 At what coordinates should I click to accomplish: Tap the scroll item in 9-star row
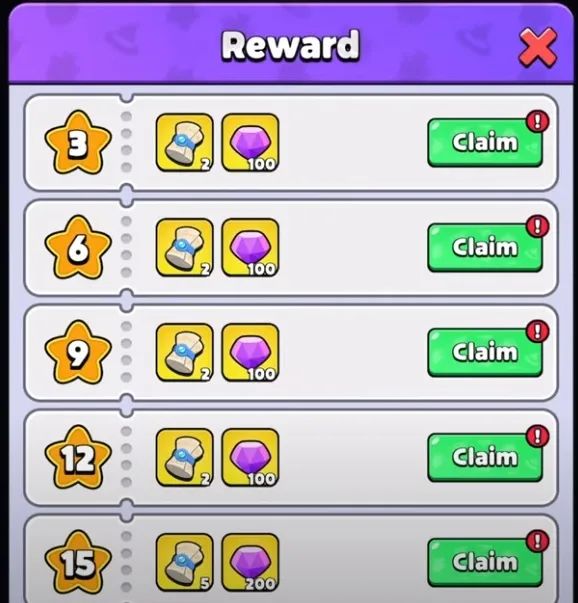tap(185, 353)
